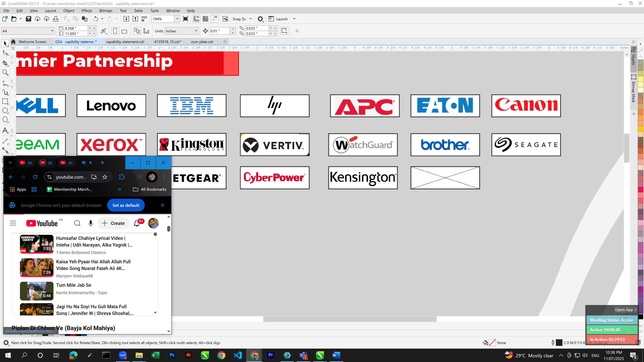This screenshot has width=644, height=362.
Task: Set page orientation to Landscape
Action: (124, 31)
